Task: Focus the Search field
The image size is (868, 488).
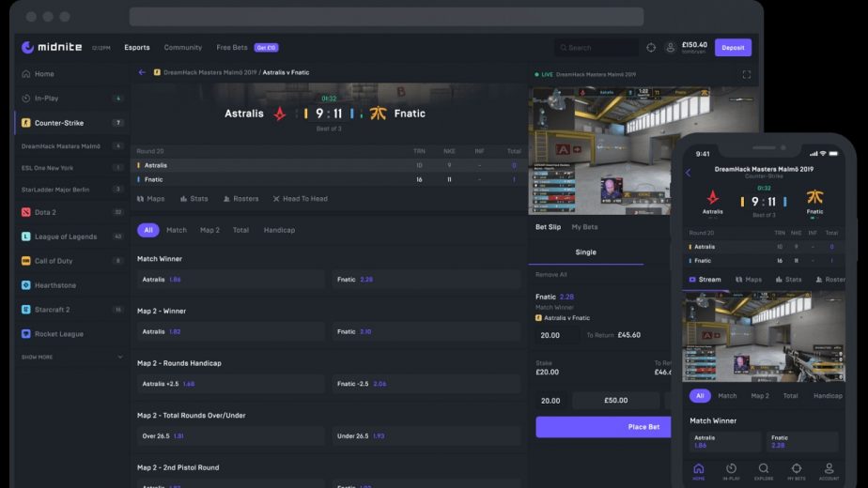Action: 597,48
